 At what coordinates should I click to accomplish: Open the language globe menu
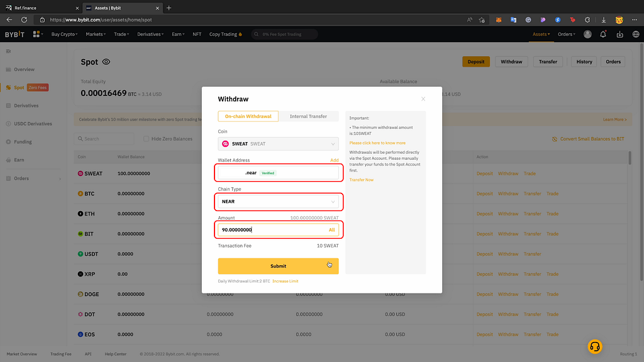636,35
